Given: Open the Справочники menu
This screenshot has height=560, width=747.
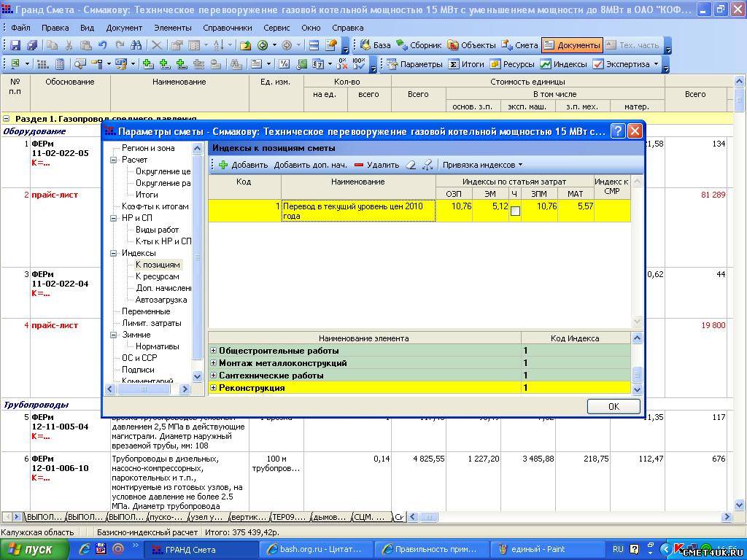Looking at the screenshot, I should [227, 28].
